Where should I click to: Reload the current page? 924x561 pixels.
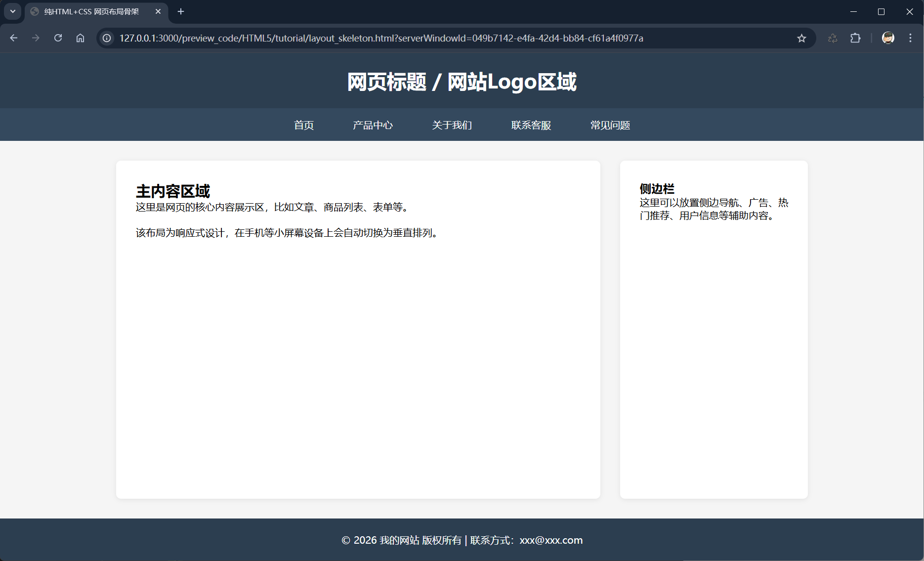tap(58, 38)
